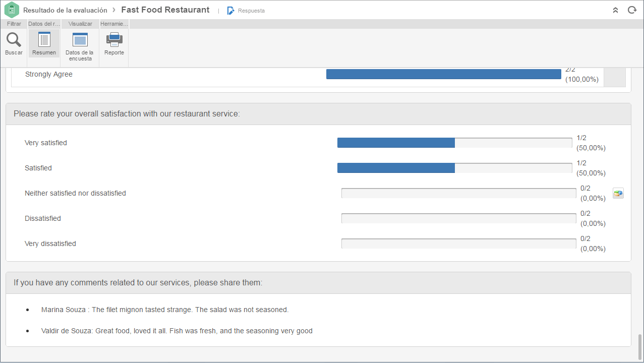Click the vertical scrollbar thumb
The height and width of the screenshot is (363, 644).
(640, 346)
